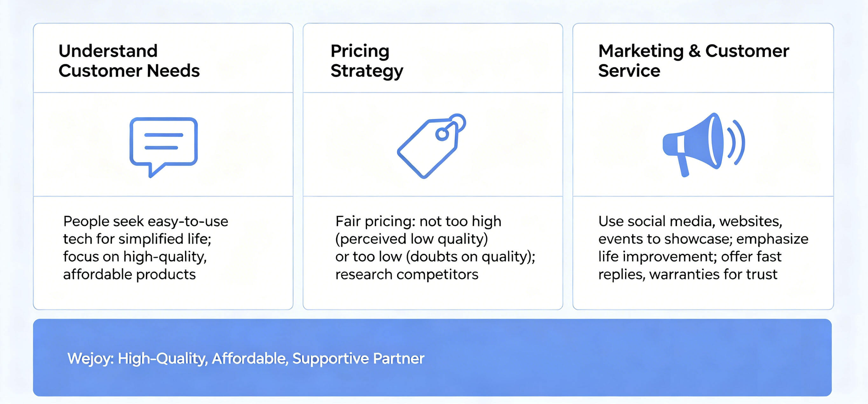
Task: Click the "replies, warranties for trust" line
Action: click(x=687, y=274)
